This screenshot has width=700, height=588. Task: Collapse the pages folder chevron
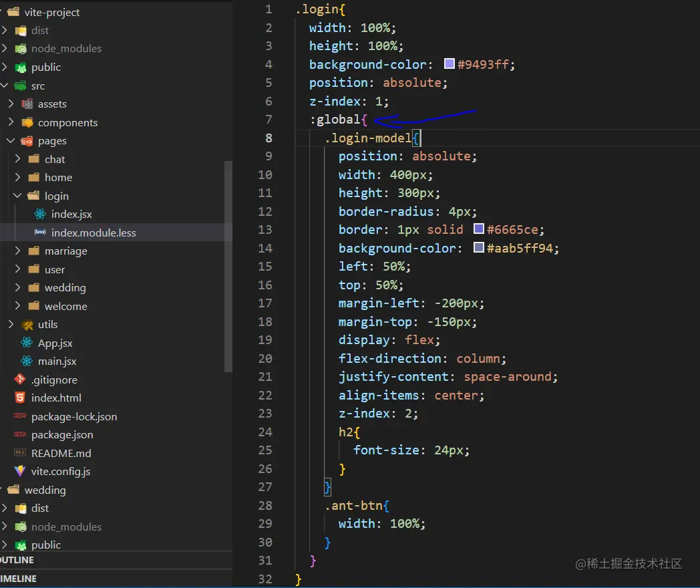click(x=11, y=140)
